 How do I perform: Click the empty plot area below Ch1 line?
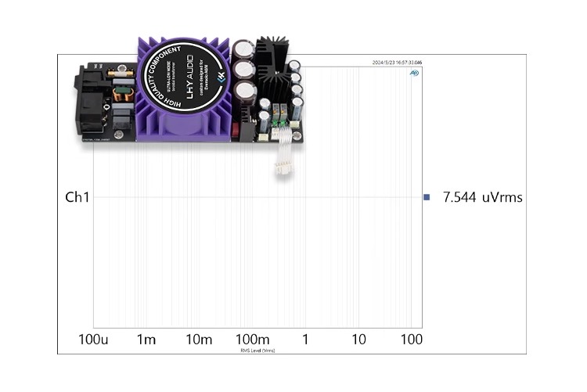(257, 266)
